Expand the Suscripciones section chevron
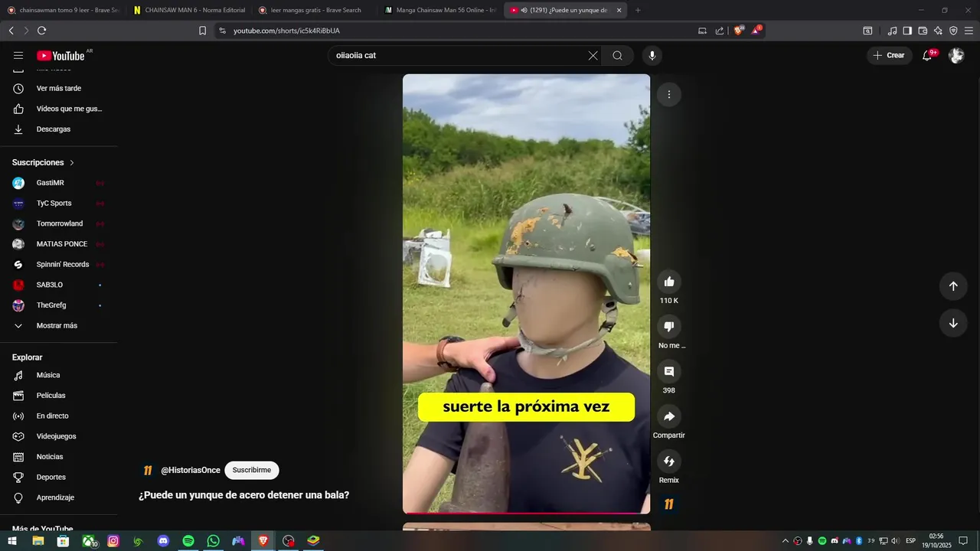Screen dimensions: 980x551 click(72, 162)
